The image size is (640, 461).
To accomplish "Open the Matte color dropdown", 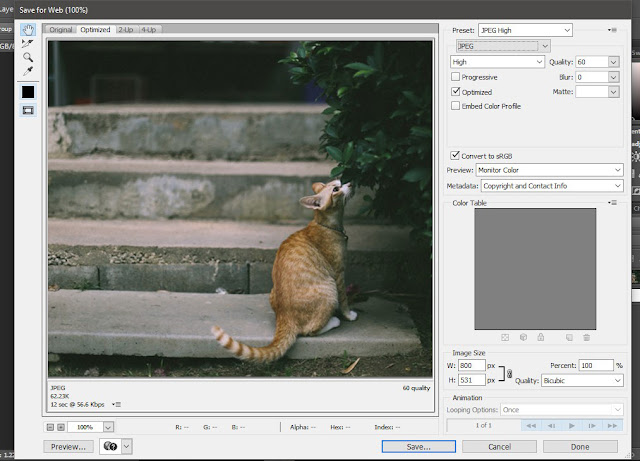I will [613, 92].
